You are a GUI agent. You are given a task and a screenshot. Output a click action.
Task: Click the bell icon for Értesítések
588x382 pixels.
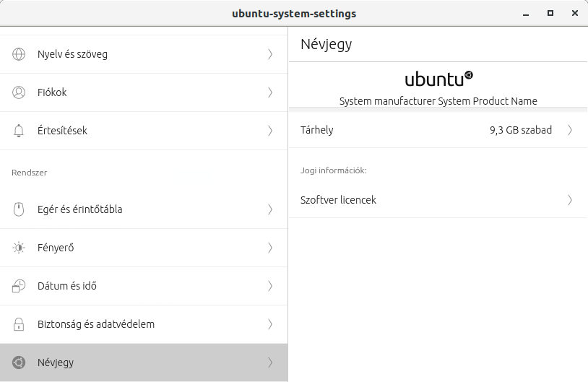click(19, 131)
